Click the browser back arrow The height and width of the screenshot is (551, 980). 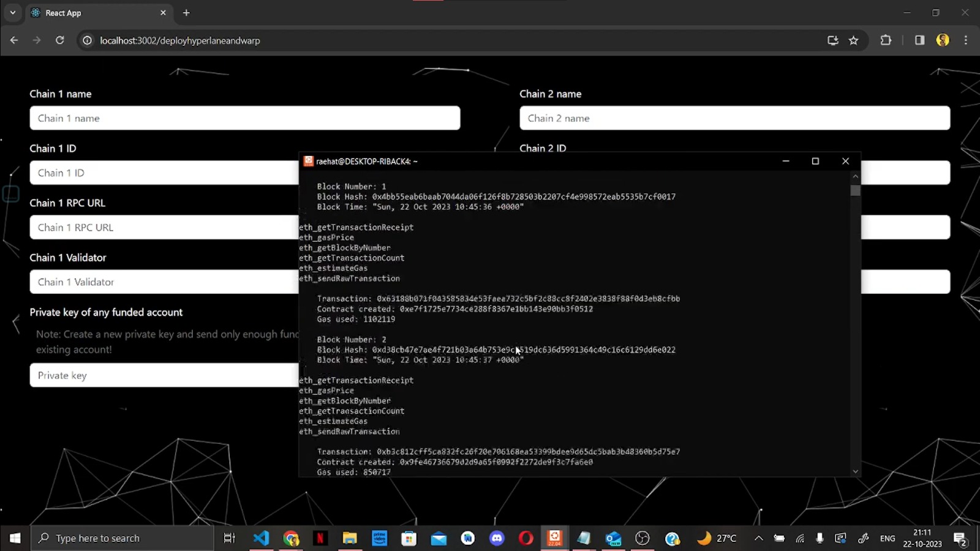pos(14,40)
